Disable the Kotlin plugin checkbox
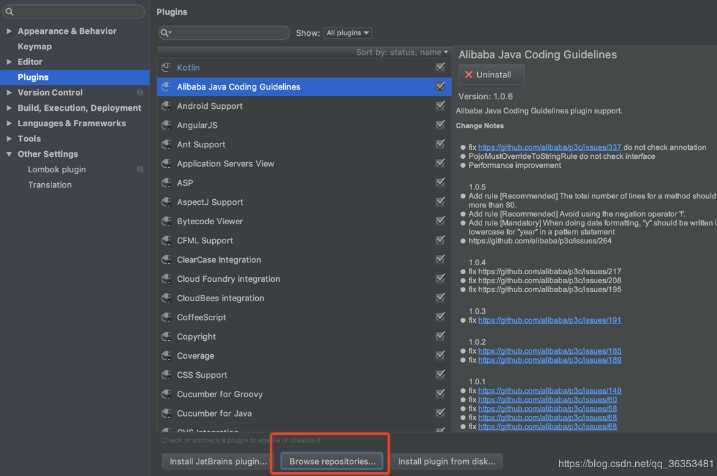This screenshot has height=476, width=717. [440, 67]
